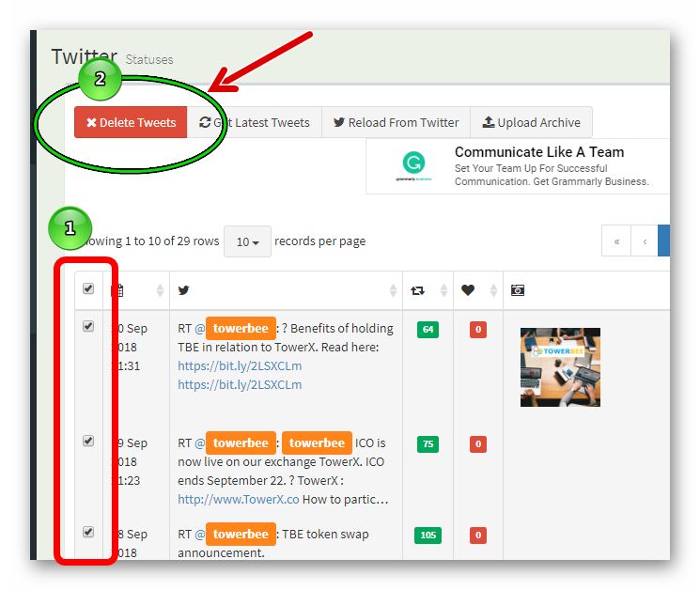The height and width of the screenshot is (590, 700).
Task: Click the 'records per page' label
Action: (x=320, y=241)
